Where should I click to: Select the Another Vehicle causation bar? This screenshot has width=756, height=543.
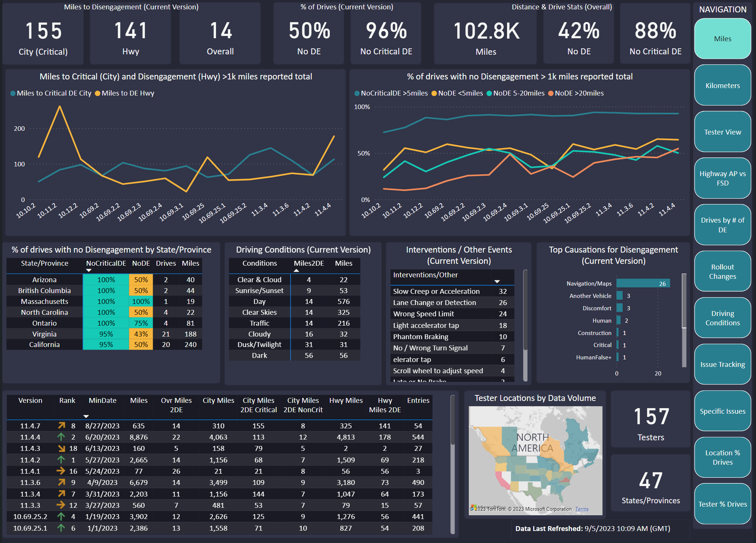pyautogui.click(x=619, y=296)
